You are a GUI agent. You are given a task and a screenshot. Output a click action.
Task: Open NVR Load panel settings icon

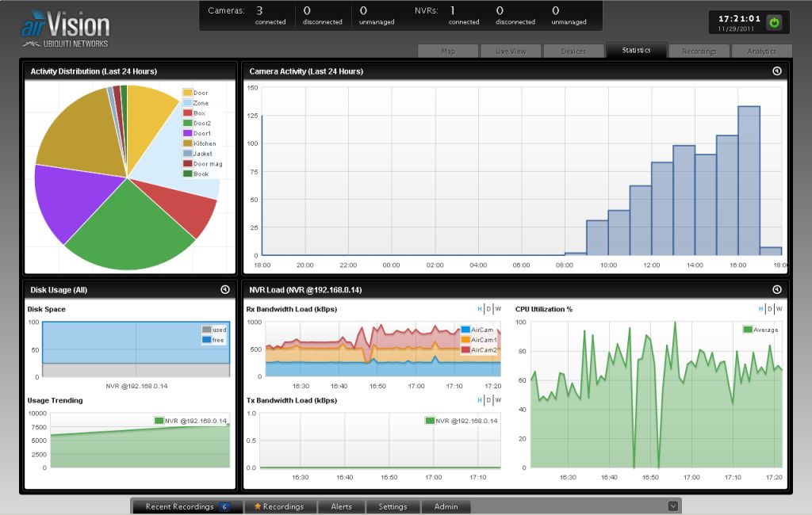click(776, 290)
